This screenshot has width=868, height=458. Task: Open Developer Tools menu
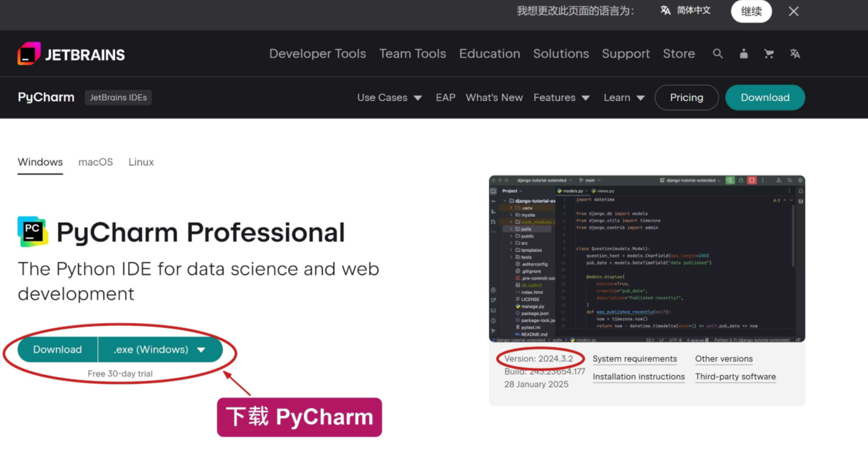(x=317, y=54)
